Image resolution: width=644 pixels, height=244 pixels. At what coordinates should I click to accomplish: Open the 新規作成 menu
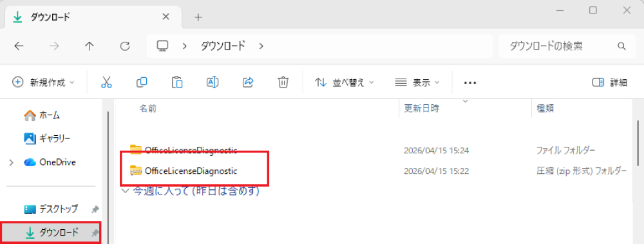(x=44, y=82)
